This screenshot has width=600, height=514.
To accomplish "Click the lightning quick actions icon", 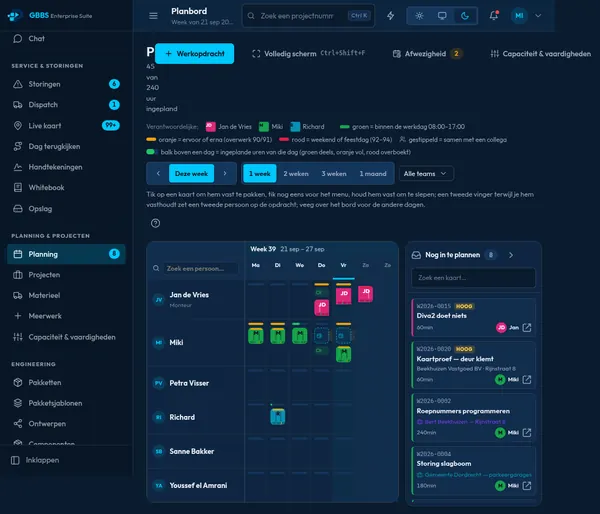I will click(390, 16).
